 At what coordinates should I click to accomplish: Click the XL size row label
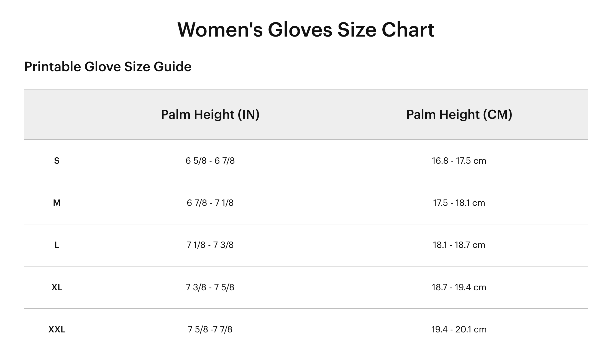click(x=57, y=287)
